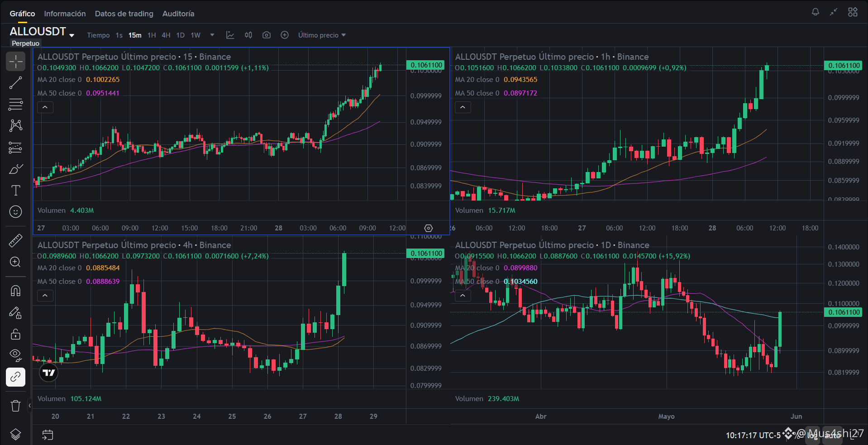Viewport: 868px width, 445px height.
Task: Click the TradingView logo on the 4h chart
Action: coord(48,373)
